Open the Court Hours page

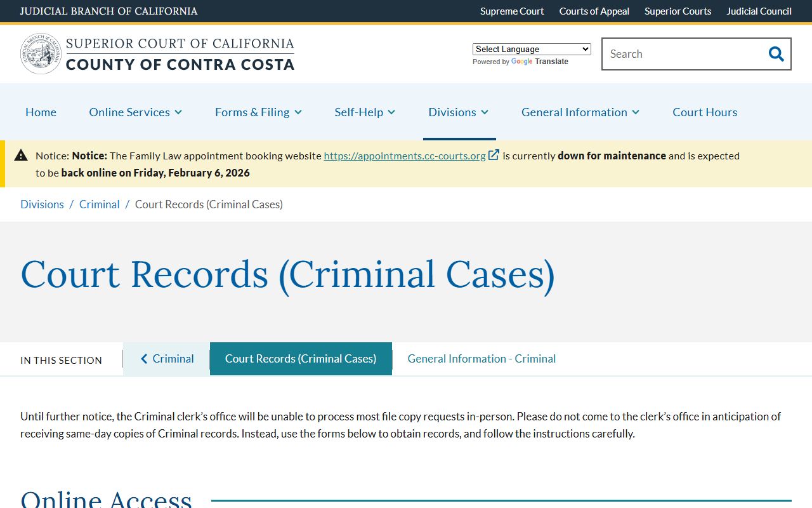point(705,112)
